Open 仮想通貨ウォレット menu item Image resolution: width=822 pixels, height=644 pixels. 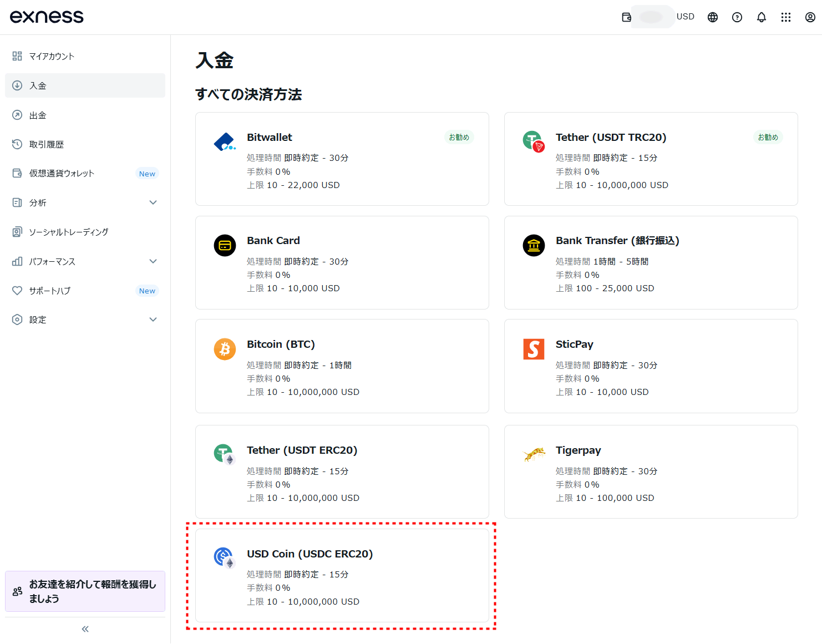point(85,173)
